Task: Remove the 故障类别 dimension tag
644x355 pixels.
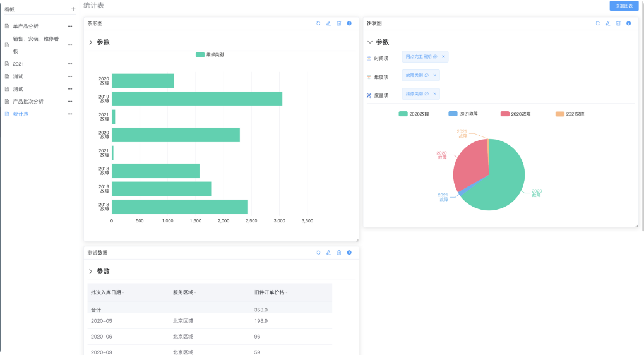Action: 435,75
